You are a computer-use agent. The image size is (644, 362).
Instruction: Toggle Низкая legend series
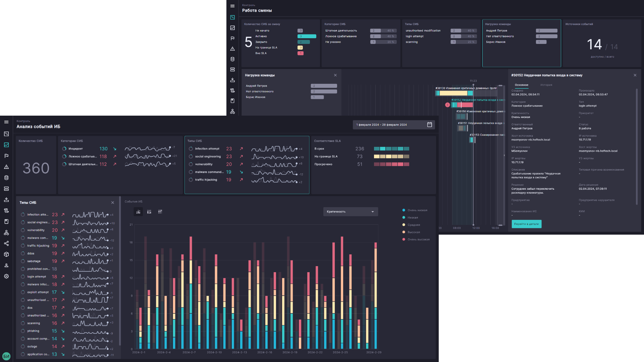[x=410, y=218]
